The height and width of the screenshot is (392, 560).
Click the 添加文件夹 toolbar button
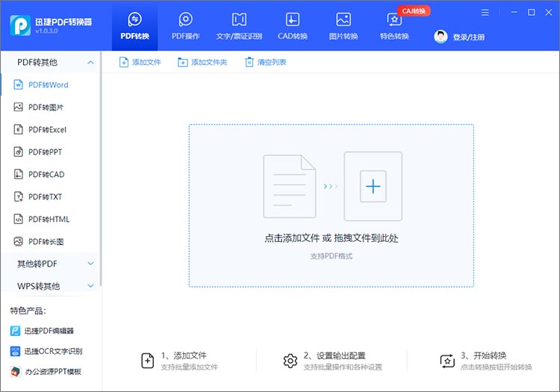click(202, 62)
